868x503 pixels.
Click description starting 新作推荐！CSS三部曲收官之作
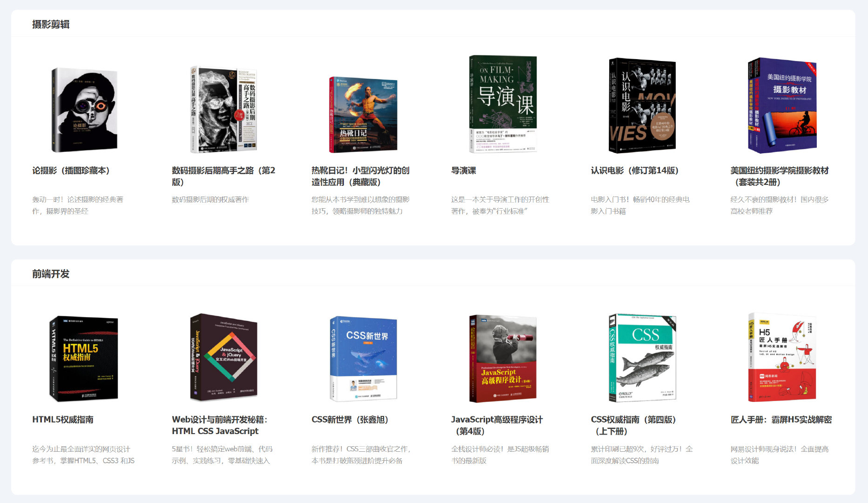pos(361,455)
